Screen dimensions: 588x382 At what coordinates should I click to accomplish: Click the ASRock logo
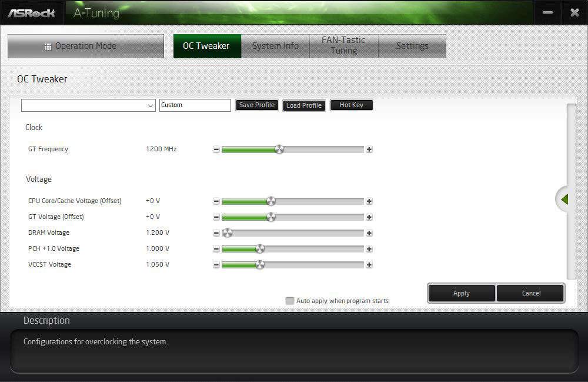coord(32,13)
